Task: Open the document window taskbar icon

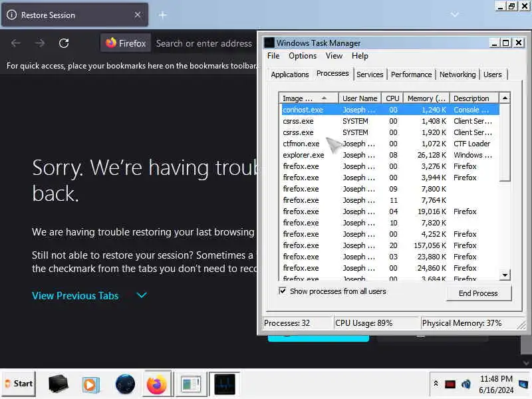Action: (x=191, y=384)
